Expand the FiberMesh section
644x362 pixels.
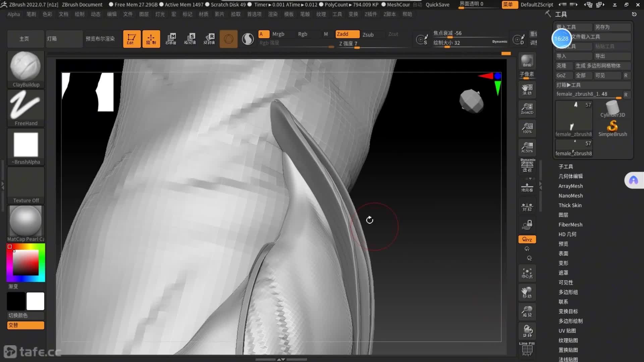tap(570, 225)
